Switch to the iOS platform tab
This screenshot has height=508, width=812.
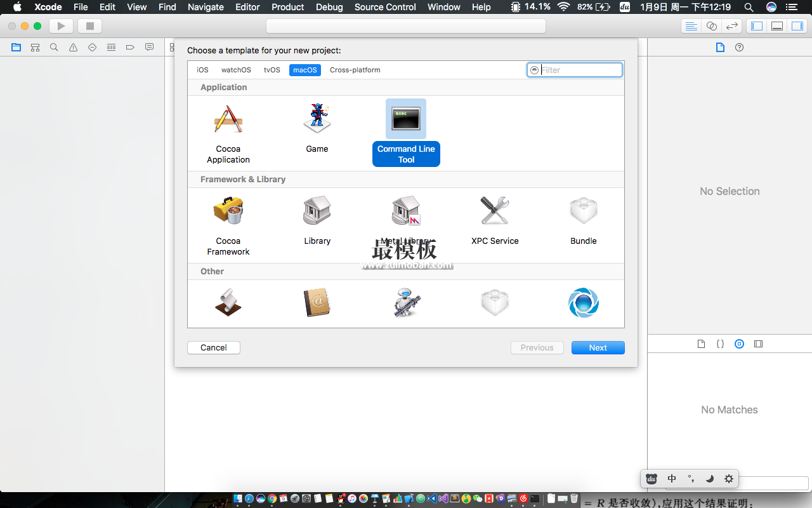(202, 70)
